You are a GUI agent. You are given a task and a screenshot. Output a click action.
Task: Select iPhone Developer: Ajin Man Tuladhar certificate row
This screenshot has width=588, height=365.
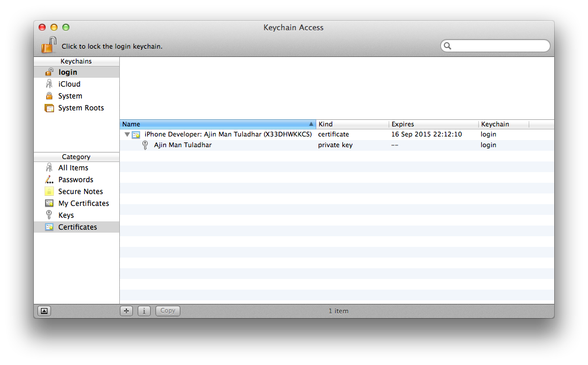click(x=337, y=134)
